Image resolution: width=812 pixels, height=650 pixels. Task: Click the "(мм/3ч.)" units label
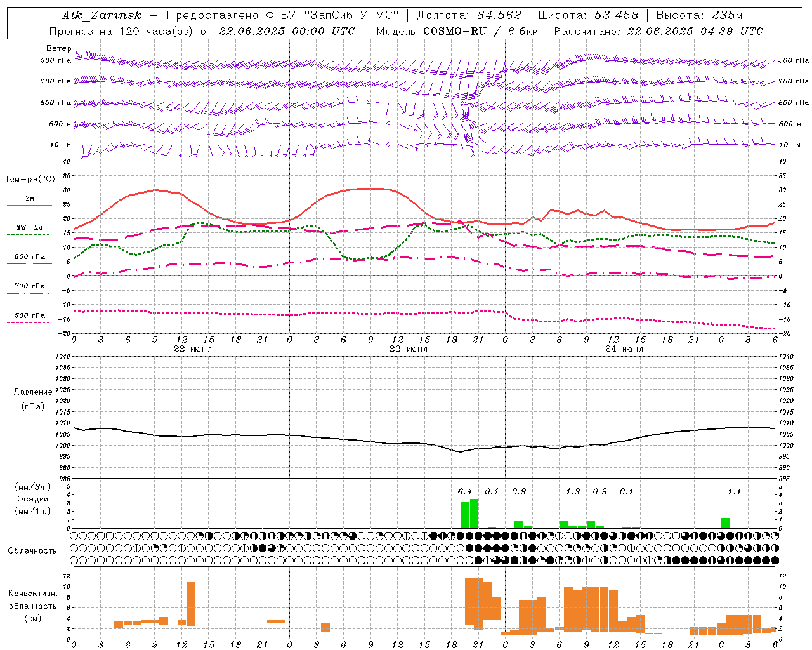(x=33, y=487)
